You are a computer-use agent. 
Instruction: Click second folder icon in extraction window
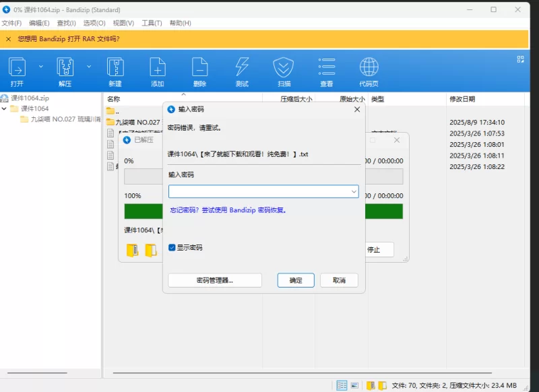point(150,250)
